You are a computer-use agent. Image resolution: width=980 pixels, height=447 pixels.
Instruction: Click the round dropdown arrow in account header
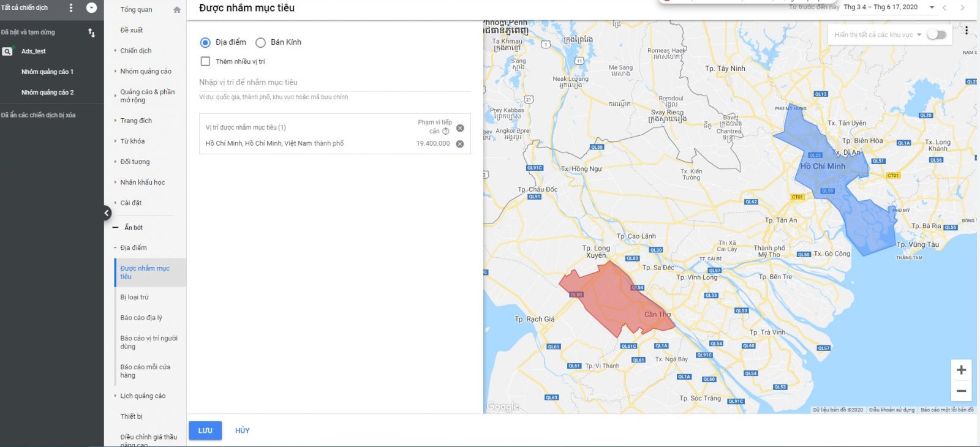tap(91, 8)
